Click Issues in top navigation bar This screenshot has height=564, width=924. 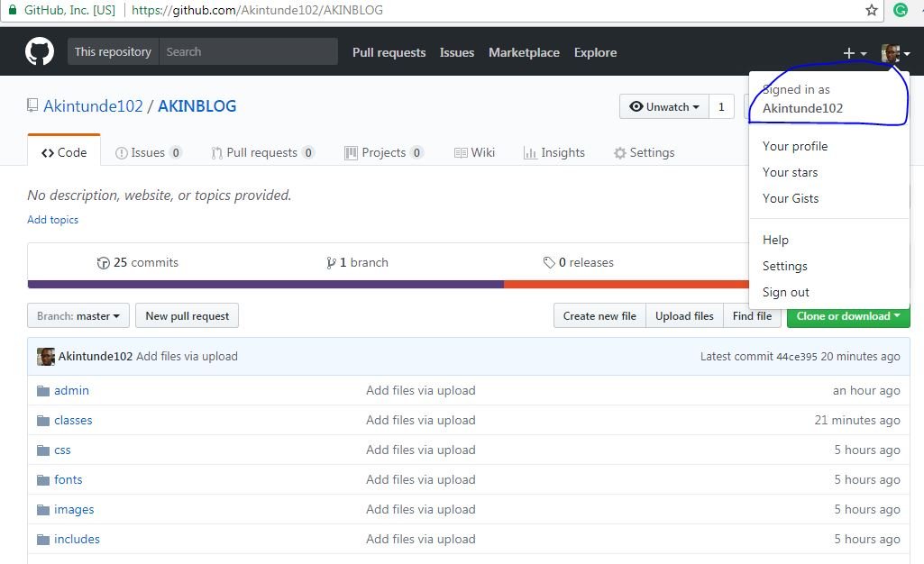457,52
